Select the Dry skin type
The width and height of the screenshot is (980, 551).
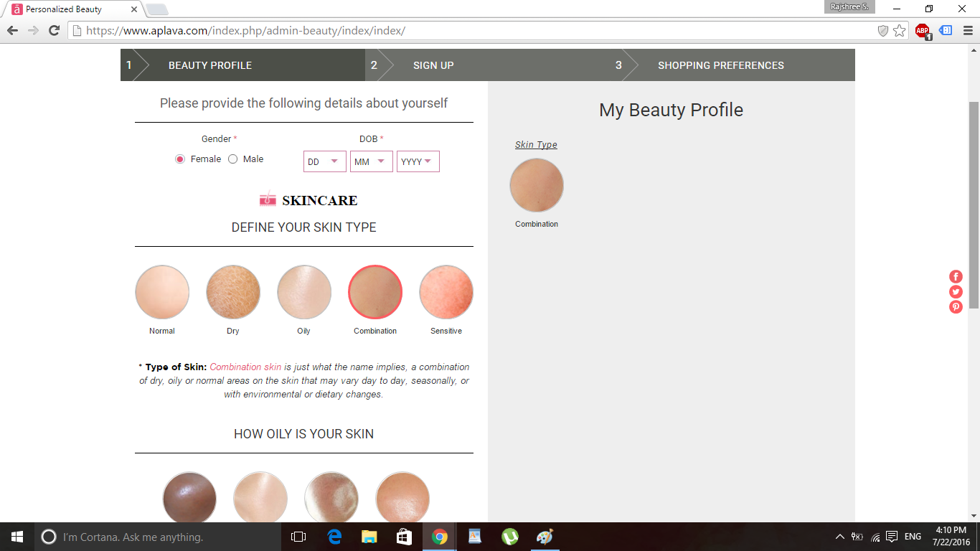pyautogui.click(x=233, y=292)
